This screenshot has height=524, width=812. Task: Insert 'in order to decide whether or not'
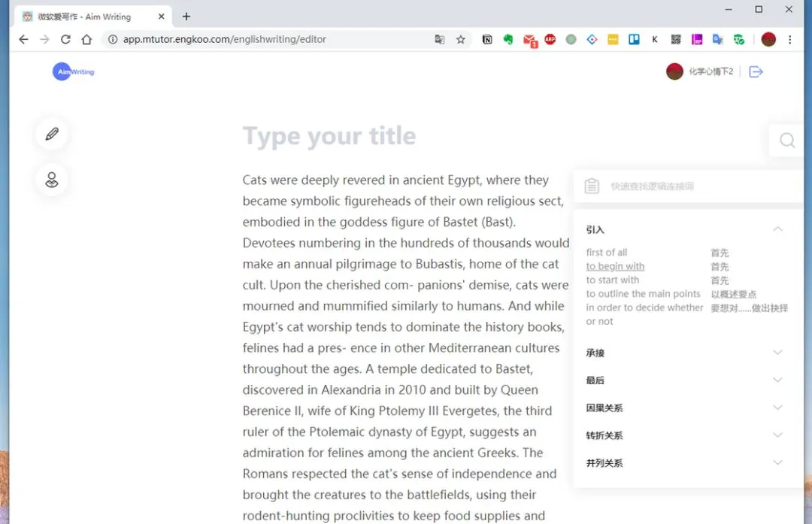tap(645, 314)
